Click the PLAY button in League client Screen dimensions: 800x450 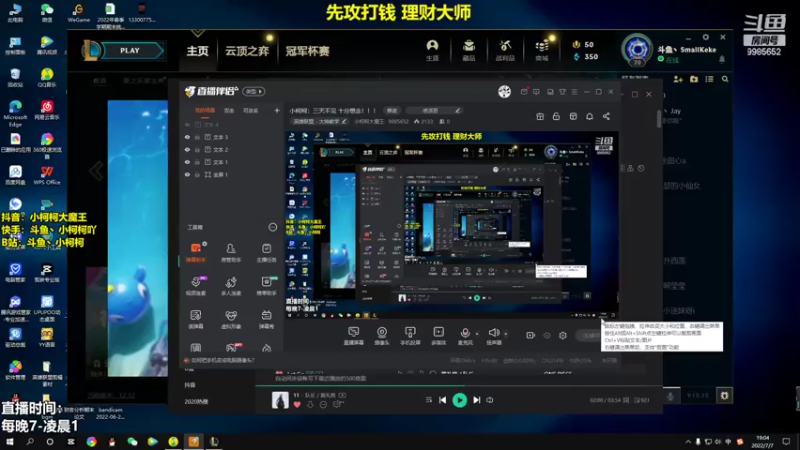point(130,51)
